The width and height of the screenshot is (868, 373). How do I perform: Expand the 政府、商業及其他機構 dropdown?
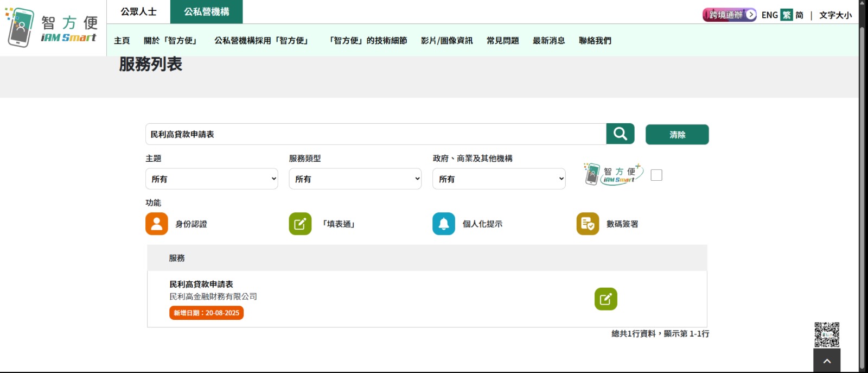point(499,179)
